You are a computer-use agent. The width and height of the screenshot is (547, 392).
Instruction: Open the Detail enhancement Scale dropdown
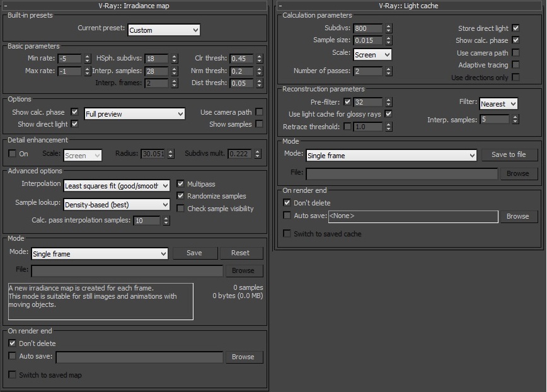(83, 155)
